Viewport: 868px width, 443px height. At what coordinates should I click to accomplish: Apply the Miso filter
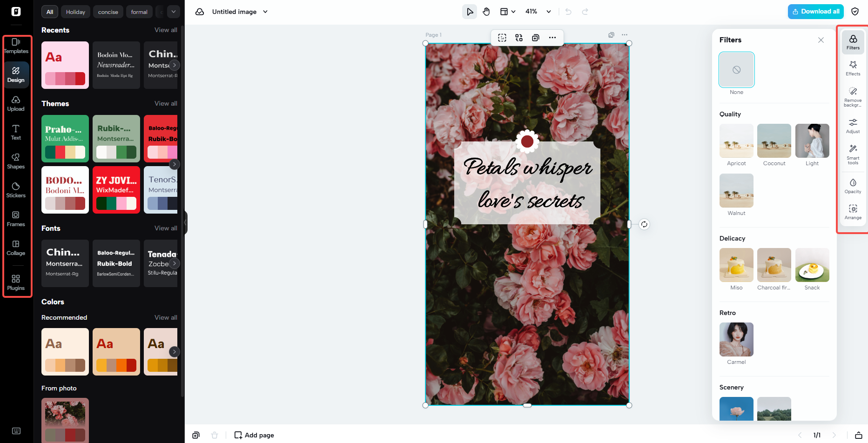point(736,265)
